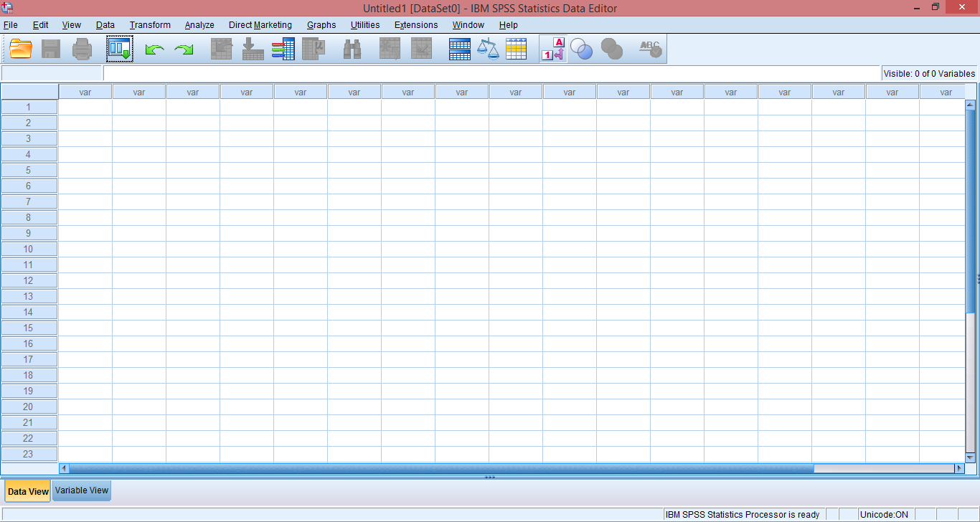Click the Run descriptive statistics icon
The height and width of the screenshot is (522, 980).
click(314, 49)
